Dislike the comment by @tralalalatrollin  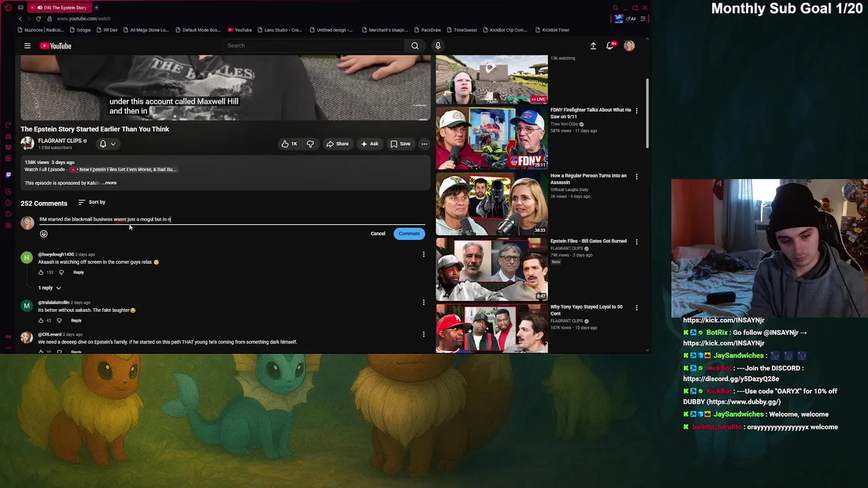click(x=59, y=321)
